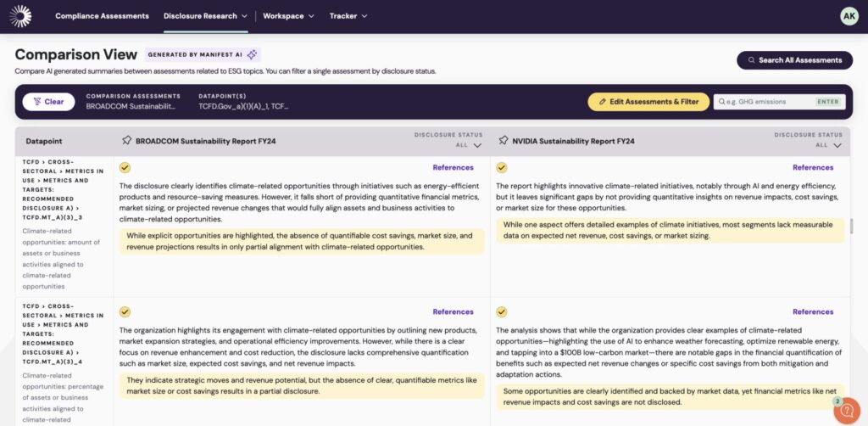Click the pin icon beside BROADCOM report
This screenshot has height=426, width=868.
coord(126,141)
